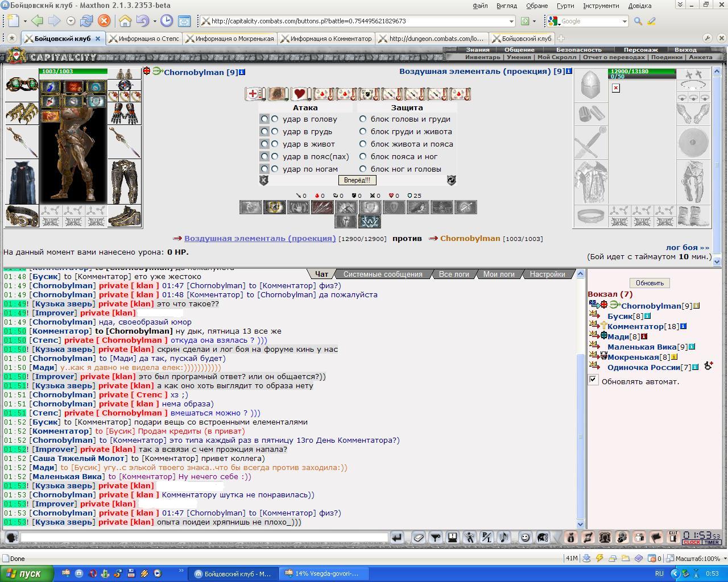
Task: Click info icon beside Воздушная элементаль (проекция) [9]
Action: 569,71
